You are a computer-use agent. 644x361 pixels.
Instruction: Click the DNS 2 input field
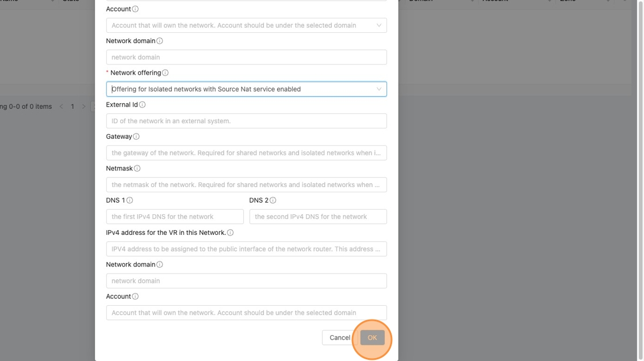pos(318,217)
